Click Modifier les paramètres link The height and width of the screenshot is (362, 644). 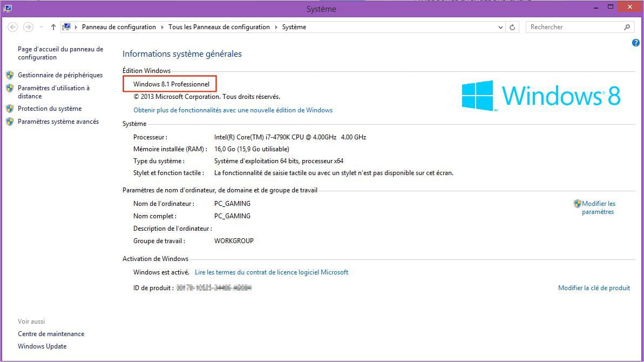pyautogui.click(x=599, y=207)
